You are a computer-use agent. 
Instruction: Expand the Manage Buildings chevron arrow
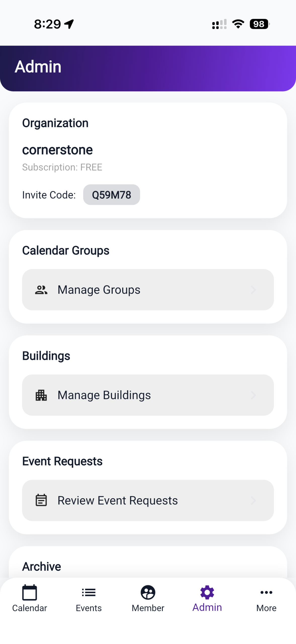pos(253,395)
